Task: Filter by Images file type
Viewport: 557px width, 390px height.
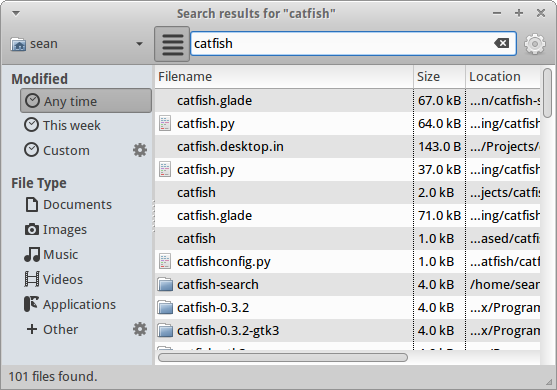Action: (86, 229)
